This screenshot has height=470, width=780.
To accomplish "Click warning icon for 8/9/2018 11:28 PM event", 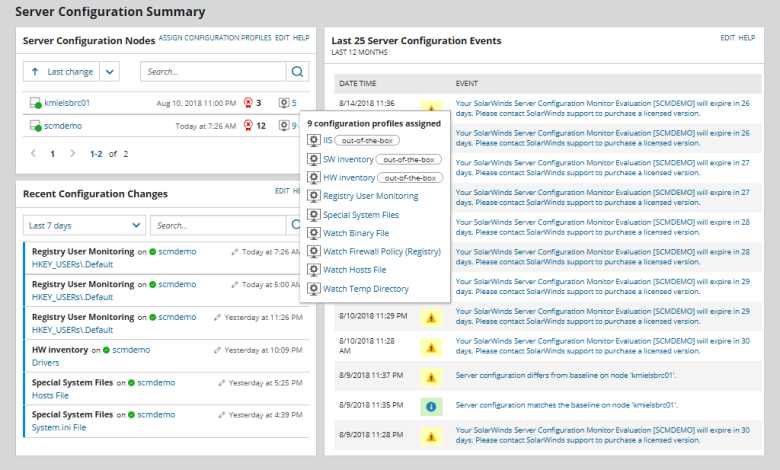I will coord(431,436).
